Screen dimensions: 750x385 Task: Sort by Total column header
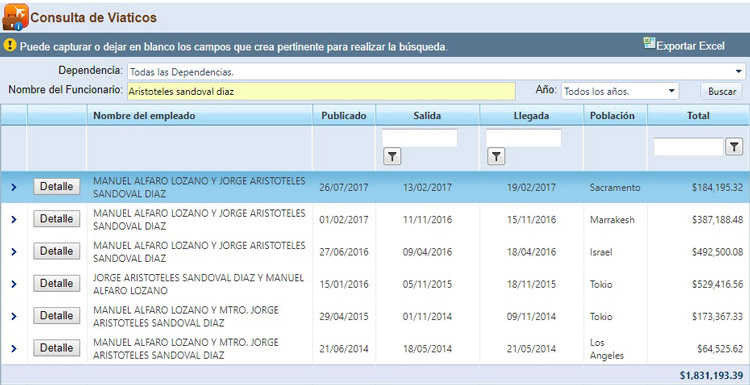click(x=698, y=116)
